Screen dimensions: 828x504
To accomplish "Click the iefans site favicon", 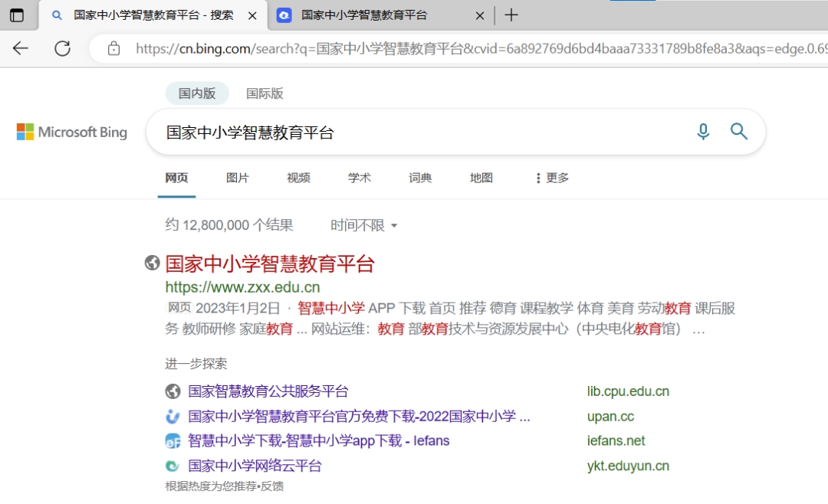I will click(x=172, y=440).
